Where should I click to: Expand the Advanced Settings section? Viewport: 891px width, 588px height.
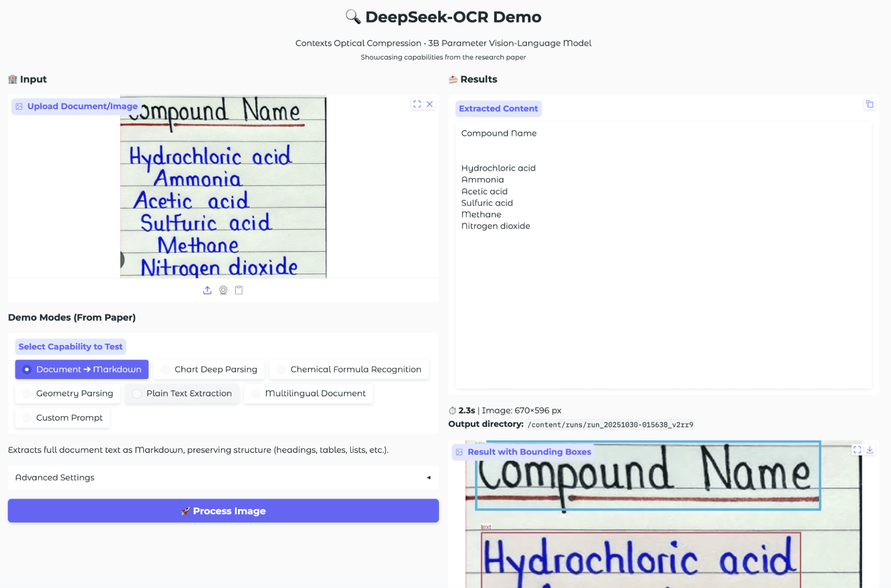point(223,477)
